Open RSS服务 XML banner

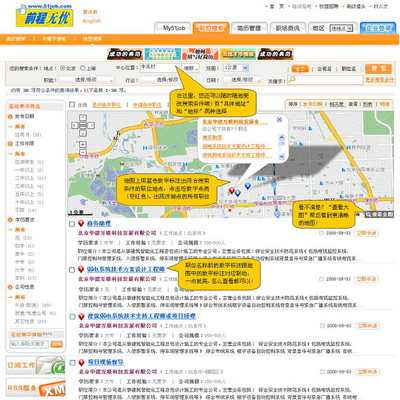[36, 388]
